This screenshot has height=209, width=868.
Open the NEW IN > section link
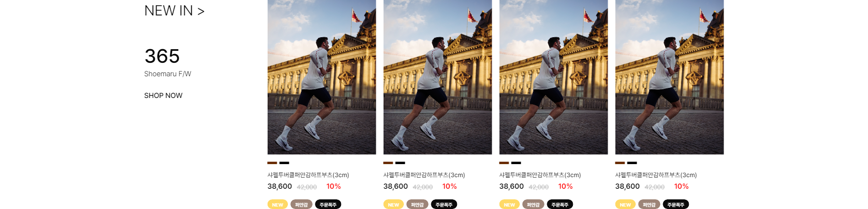click(174, 11)
